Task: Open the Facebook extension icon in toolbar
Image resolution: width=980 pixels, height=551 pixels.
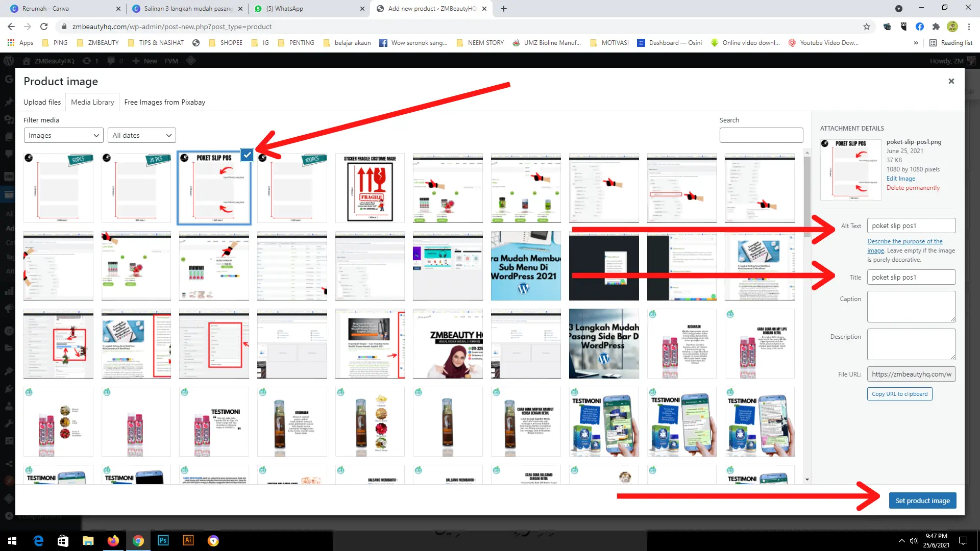Action: [x=919, y=27]
